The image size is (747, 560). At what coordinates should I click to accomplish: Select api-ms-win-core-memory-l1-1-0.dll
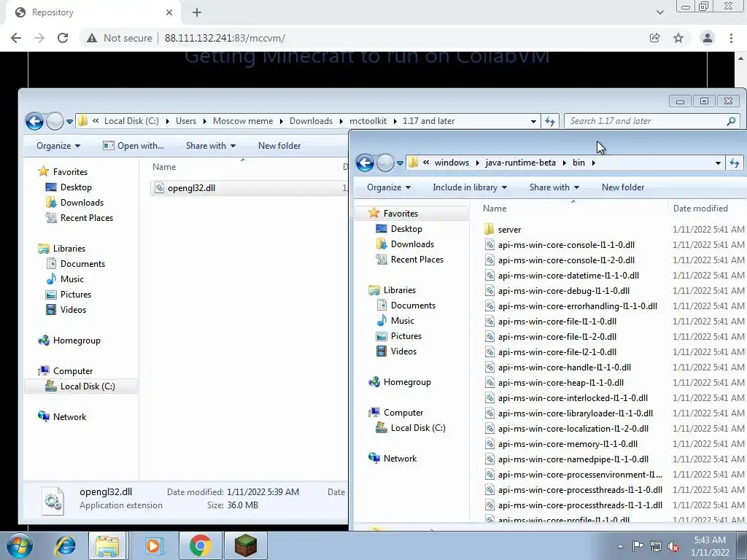[568, 444]
